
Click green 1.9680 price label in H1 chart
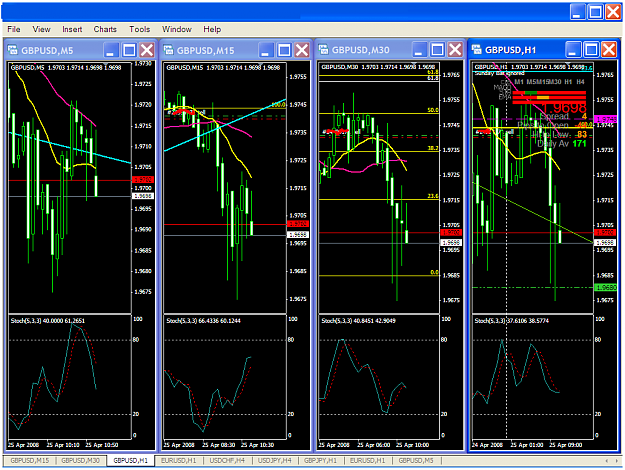point(605,287)
